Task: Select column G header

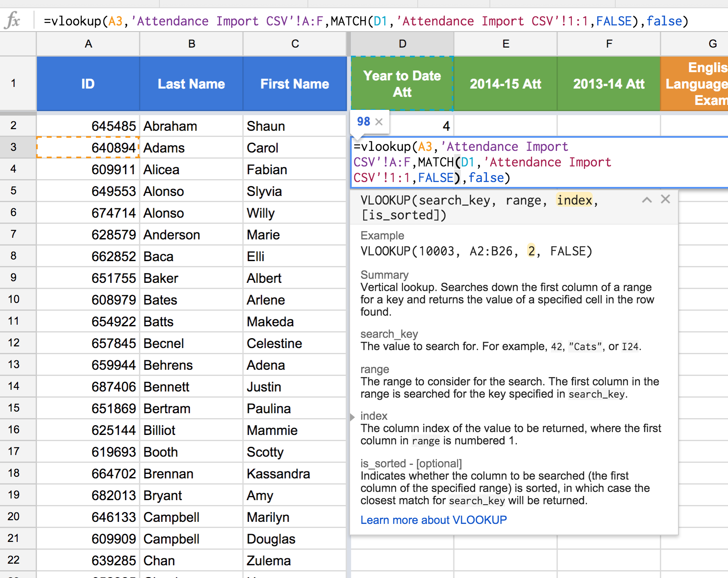Action: tap(695, 44)
